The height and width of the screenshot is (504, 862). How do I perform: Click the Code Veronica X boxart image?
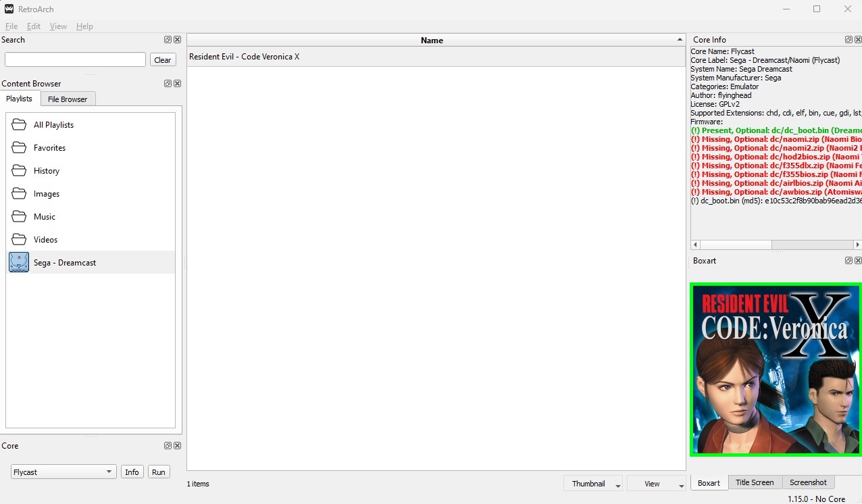tap(776, 369)
